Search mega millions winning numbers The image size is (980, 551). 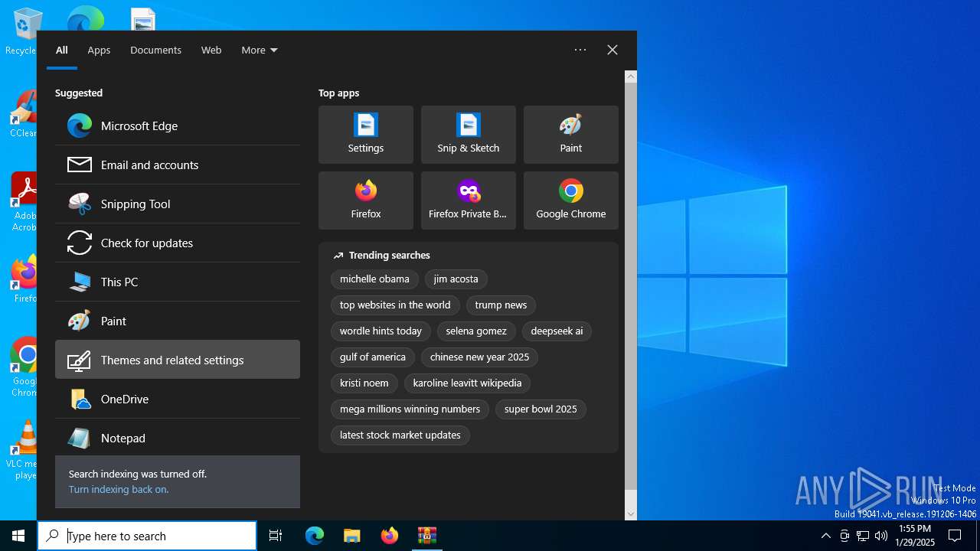pyautogui.click(x=410, y=409)
